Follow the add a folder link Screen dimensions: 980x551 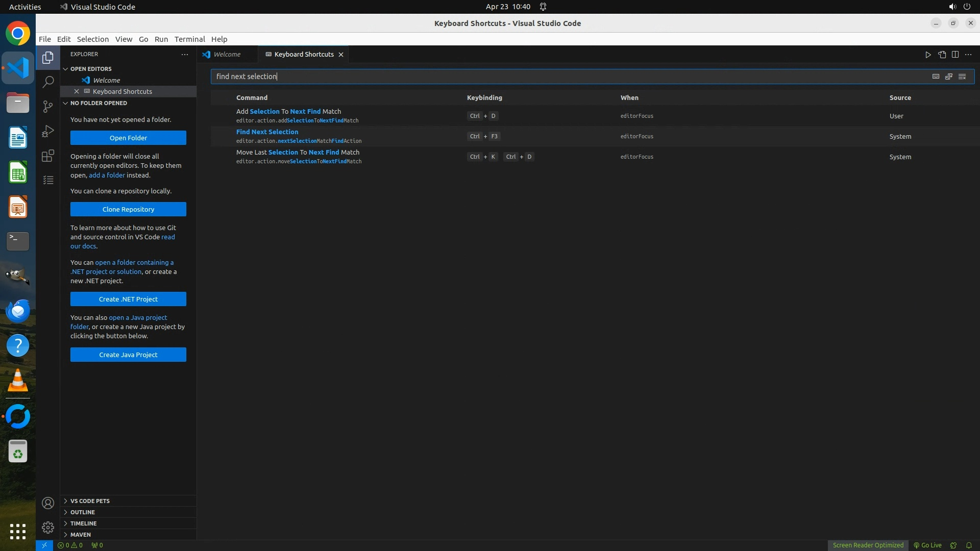coord(107,175)
